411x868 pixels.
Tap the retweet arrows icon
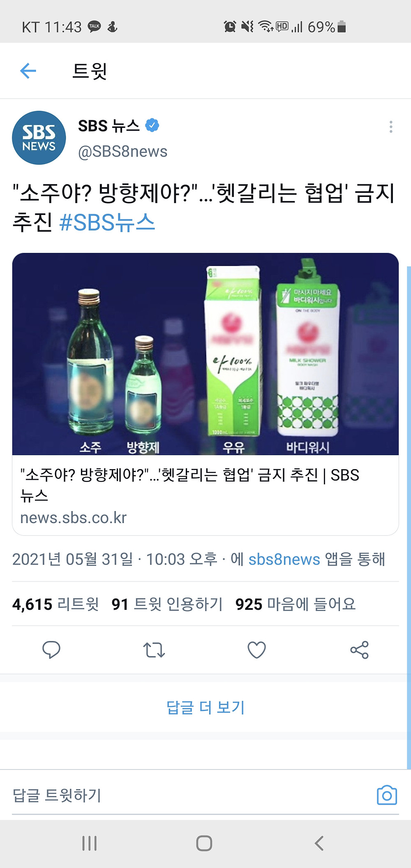tap(154, 650)
